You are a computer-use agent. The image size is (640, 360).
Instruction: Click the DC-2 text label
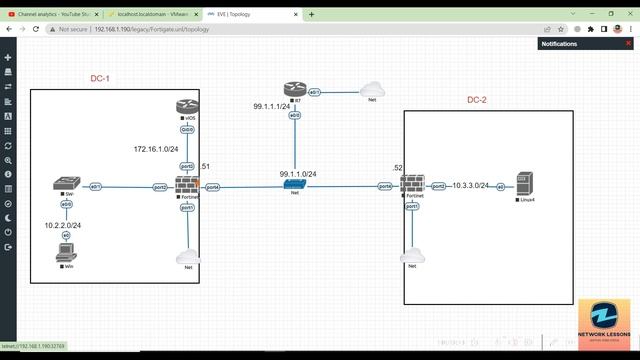pyautogui.click(x=477, y=100)
